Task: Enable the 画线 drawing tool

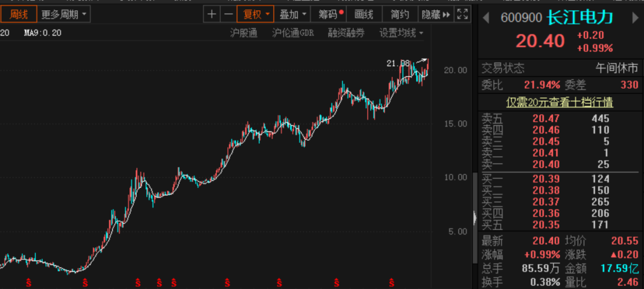Action: [364, 14]
